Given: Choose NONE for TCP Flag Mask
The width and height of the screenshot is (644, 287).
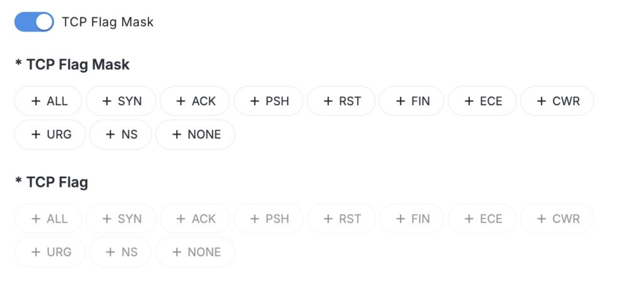Looking at the screenshot, I should pos(195,134).
